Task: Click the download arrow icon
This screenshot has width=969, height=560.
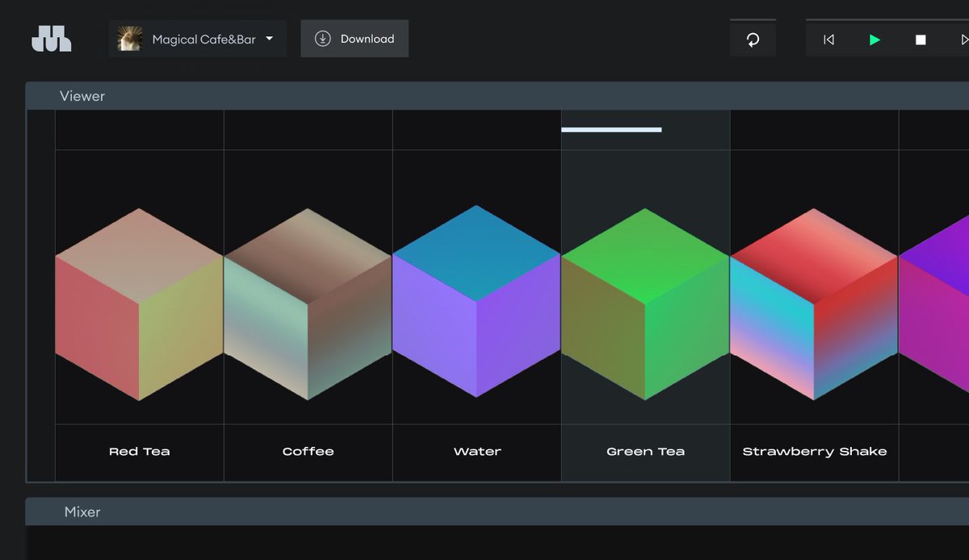Action: pos(323,39)
